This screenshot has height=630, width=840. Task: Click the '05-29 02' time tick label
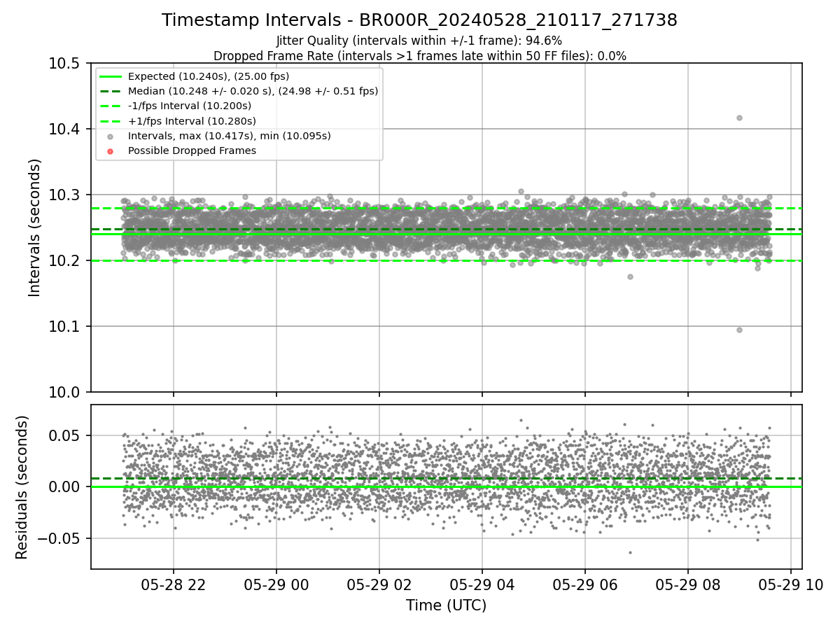(x=379, y=586)
